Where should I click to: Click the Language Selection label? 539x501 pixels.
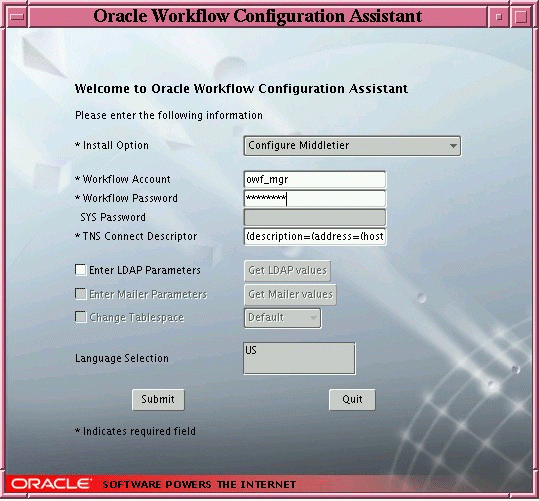(x=122, y=358)
